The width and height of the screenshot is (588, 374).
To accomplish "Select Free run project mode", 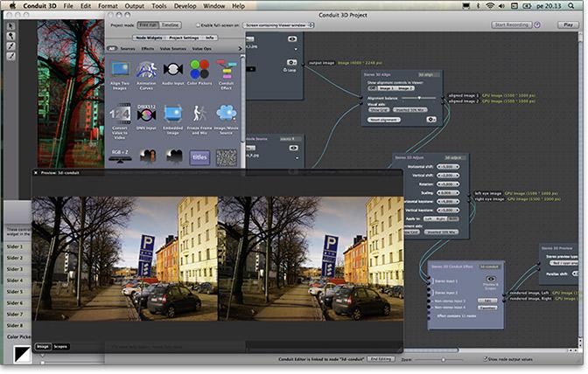I will [149, 24].
